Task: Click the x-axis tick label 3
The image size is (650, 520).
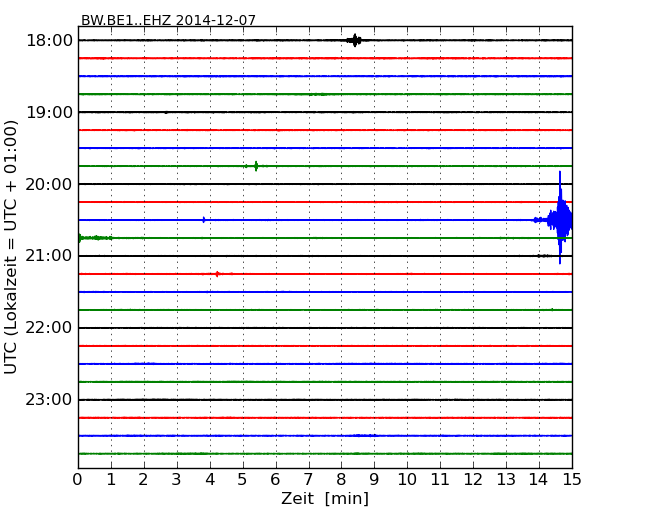Action: point(177,480)
